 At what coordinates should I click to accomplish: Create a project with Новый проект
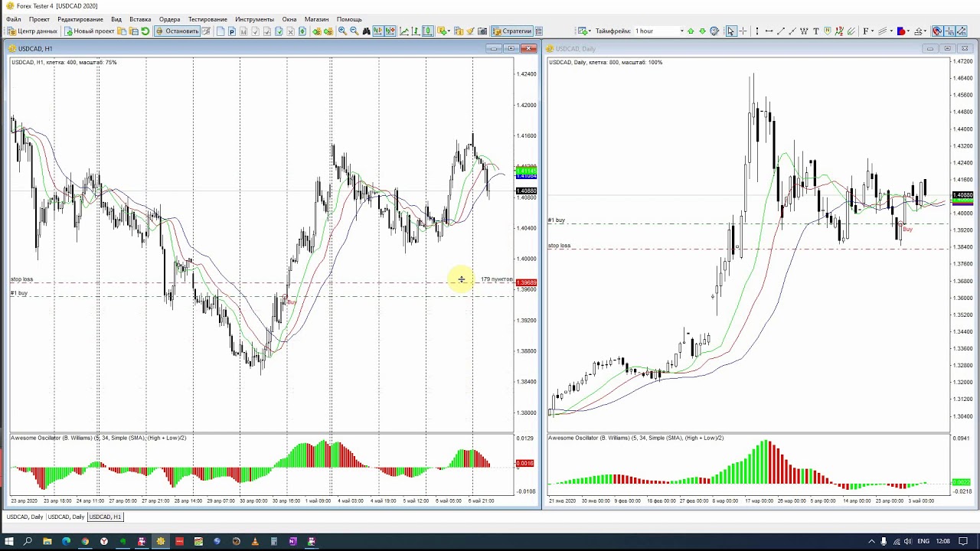(x=90, y=31)
